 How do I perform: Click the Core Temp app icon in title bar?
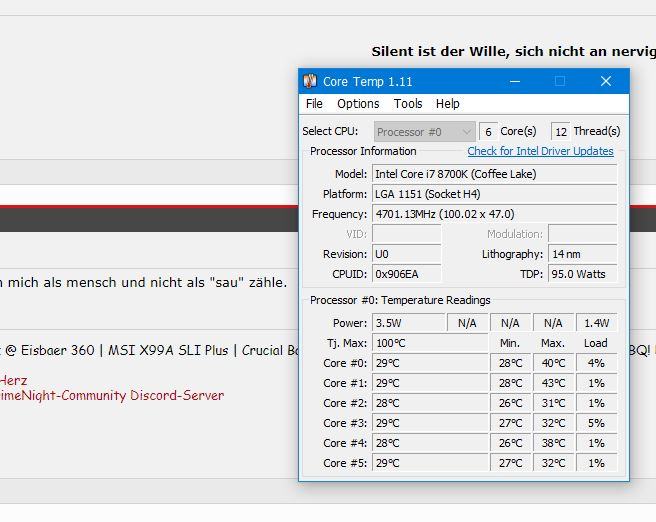(310, 81)
